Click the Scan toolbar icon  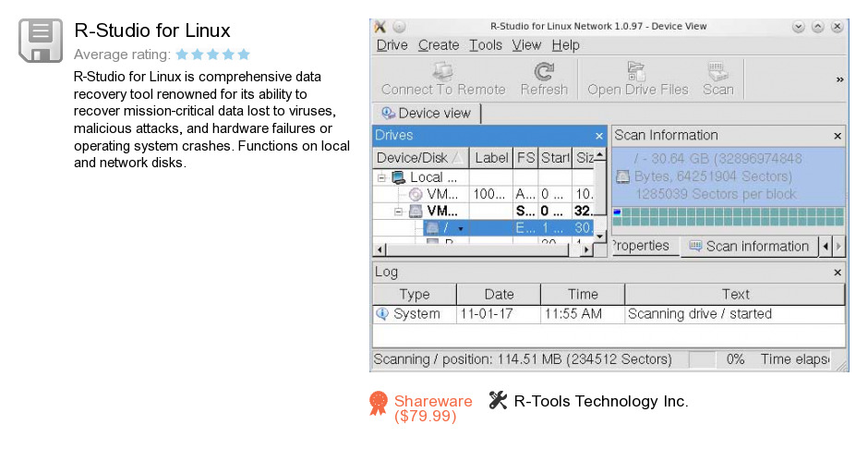tap(717, 71)
